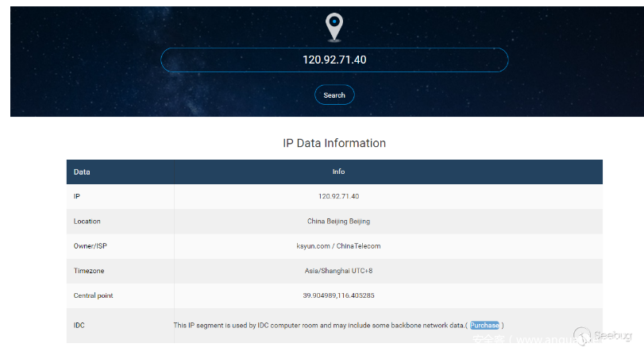Select the Central point row label
644x355 pixels.
pos(94,295)
